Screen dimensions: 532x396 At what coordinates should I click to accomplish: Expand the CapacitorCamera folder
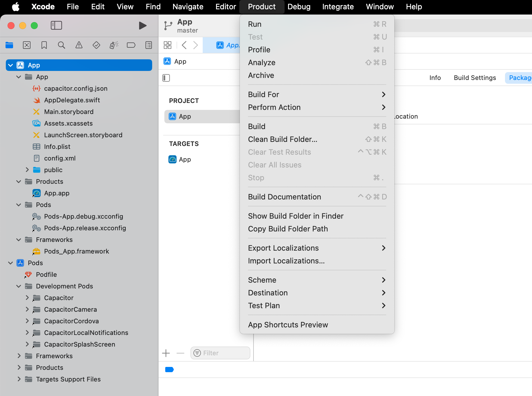(x=27, y=309)
